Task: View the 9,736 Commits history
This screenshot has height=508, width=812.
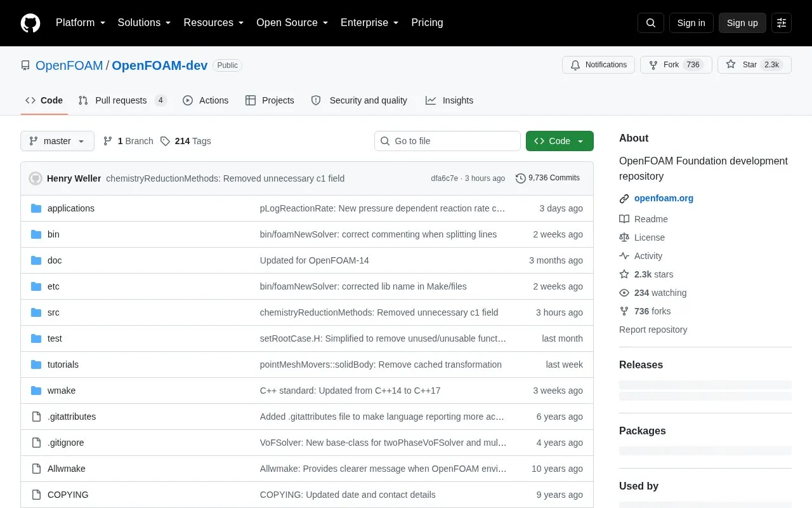Action: [547, 178]
